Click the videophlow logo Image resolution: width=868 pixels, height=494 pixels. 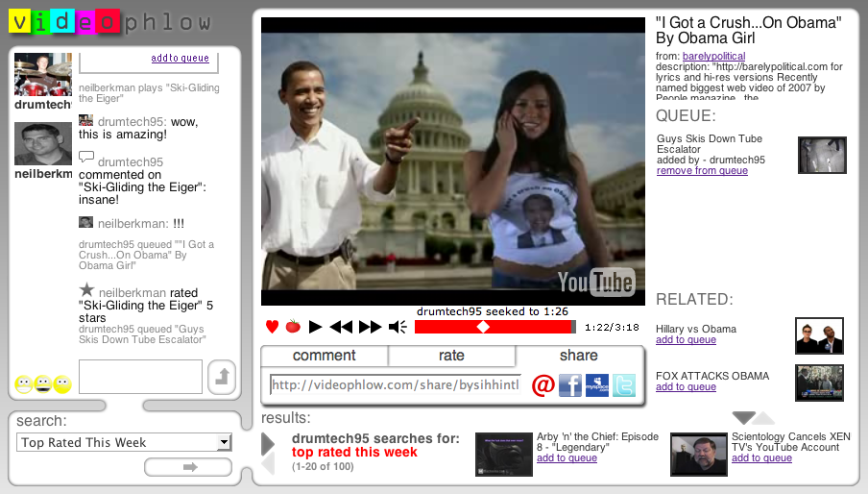click(x=110, y=22)
